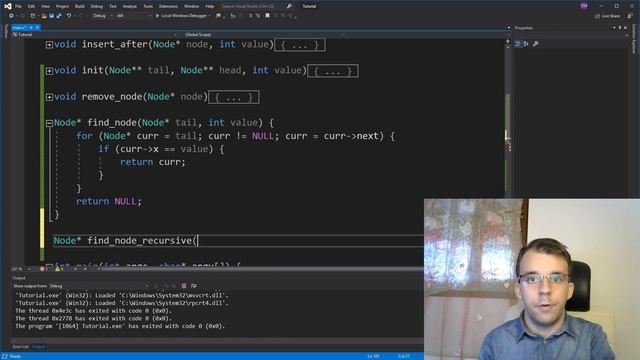Close the main.c editor tab

point(37,27)
